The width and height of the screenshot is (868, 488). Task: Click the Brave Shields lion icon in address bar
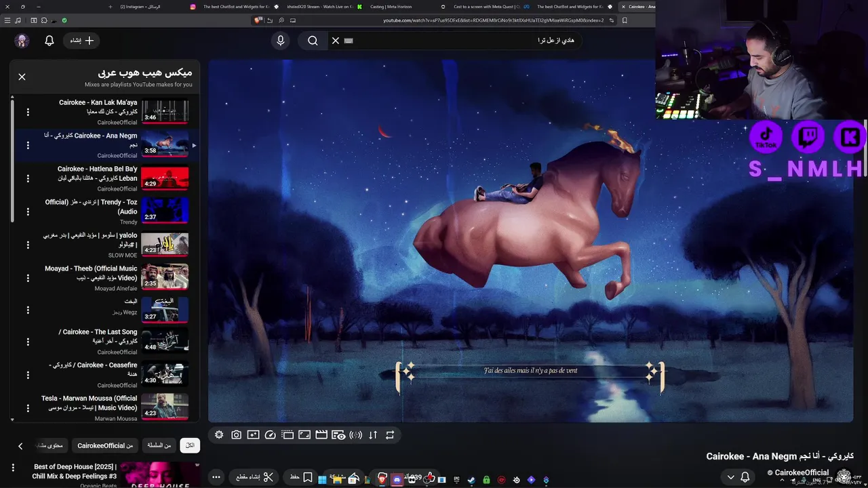click(258, 20)
